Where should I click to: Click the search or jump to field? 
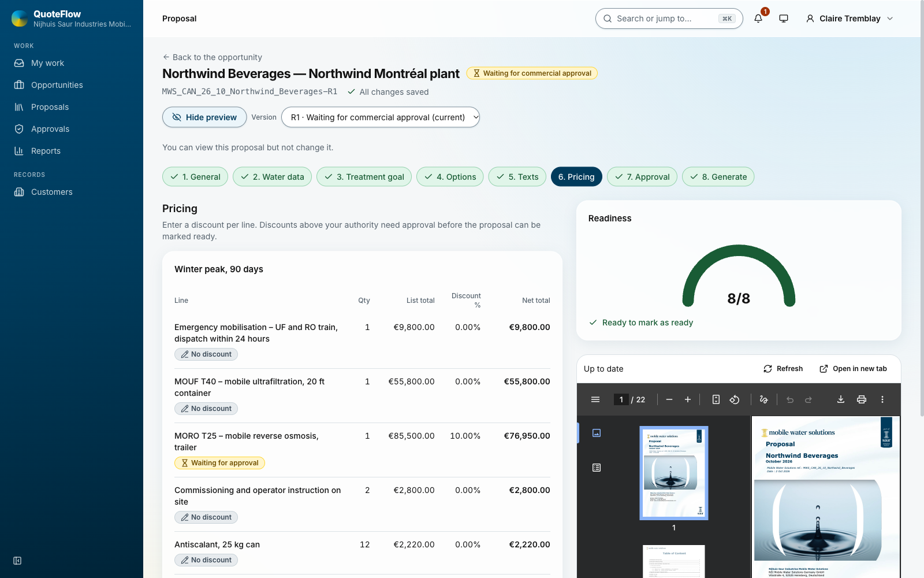pyautogui.click(x=669, y=18)
